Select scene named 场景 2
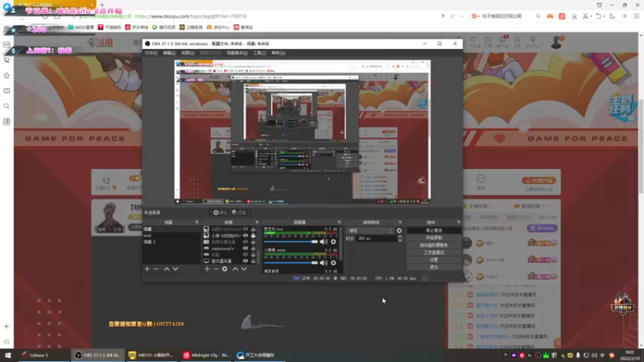644x362 pixels. (171, 242)
